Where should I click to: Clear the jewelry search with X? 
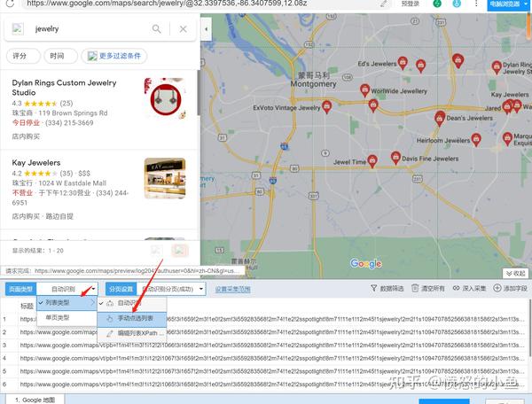(x=184, y=29)
